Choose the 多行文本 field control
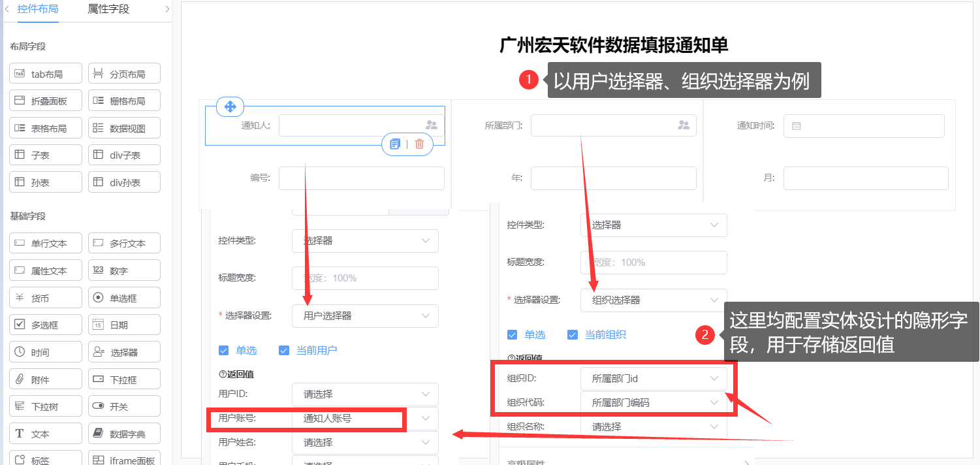This screenshot has width=980, height=465. point(124,243)
